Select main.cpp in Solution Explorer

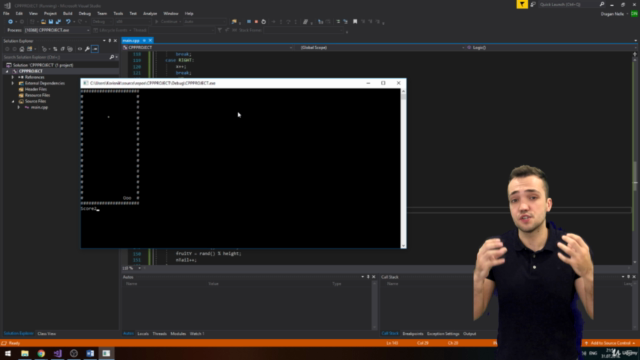click(x=39, y=107)
